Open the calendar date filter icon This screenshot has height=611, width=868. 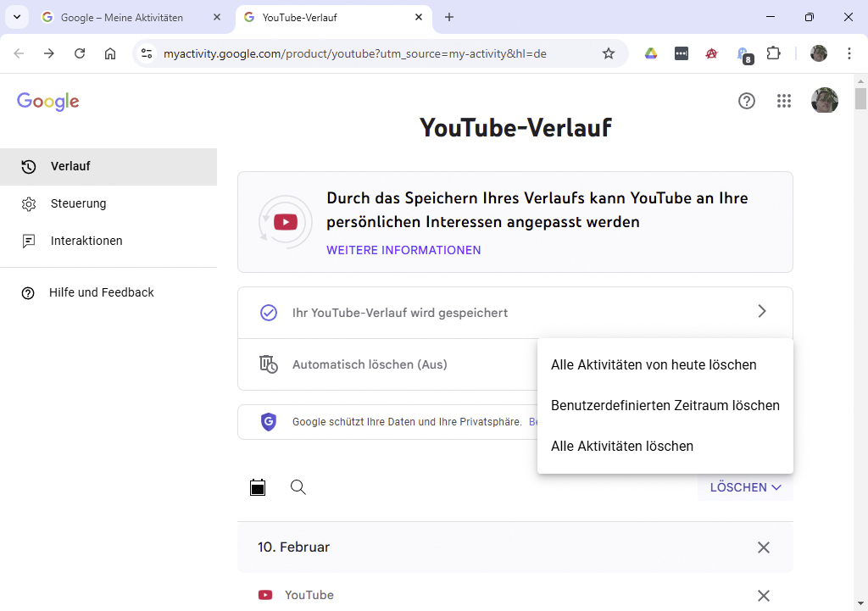click(258, 487)
